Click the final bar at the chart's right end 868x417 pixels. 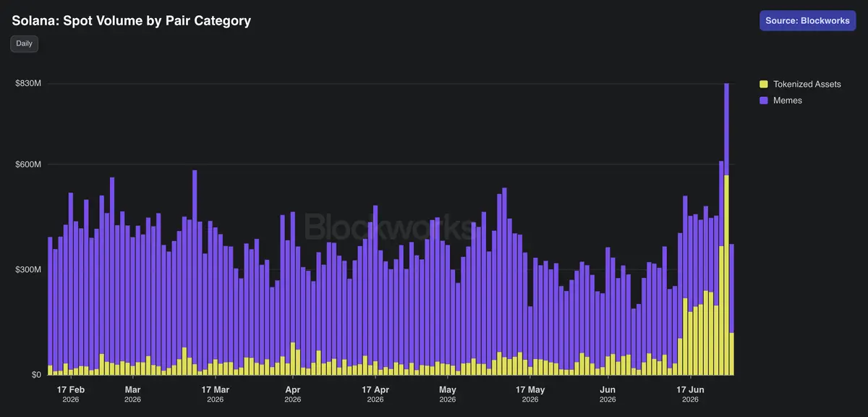(732, 310)
